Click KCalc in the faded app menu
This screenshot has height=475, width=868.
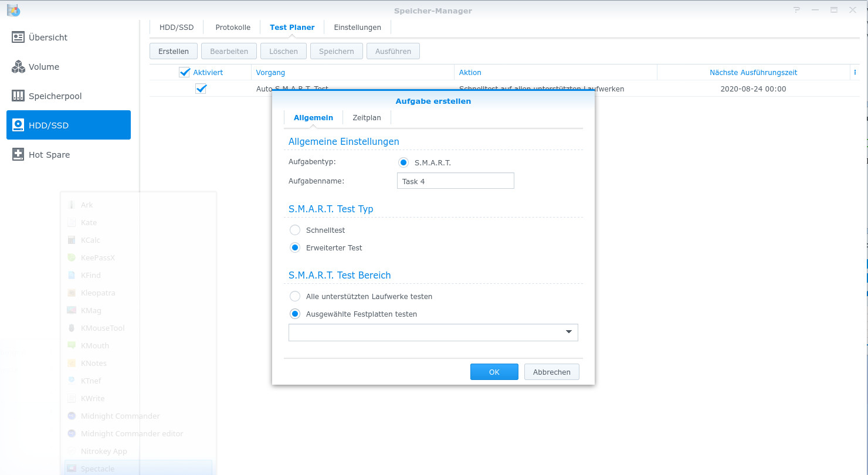coord(138,240)
